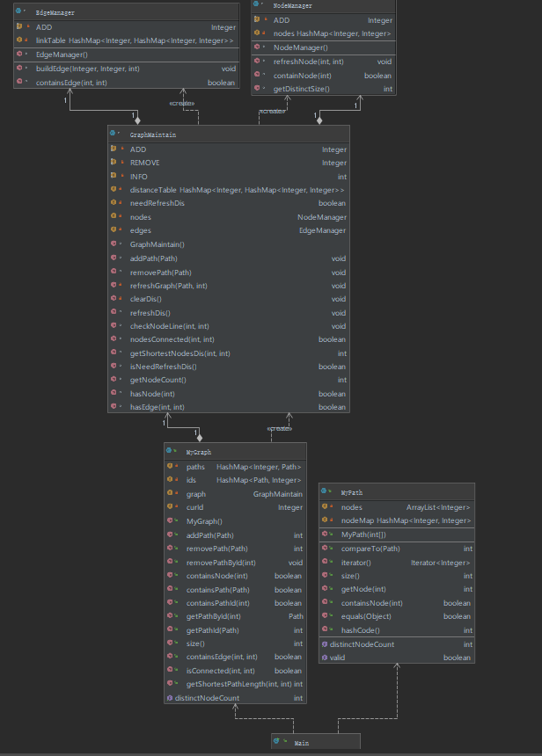Click the icon beside the buildEdge method
This screenshot has height=756, width=542.
(19, 68)
